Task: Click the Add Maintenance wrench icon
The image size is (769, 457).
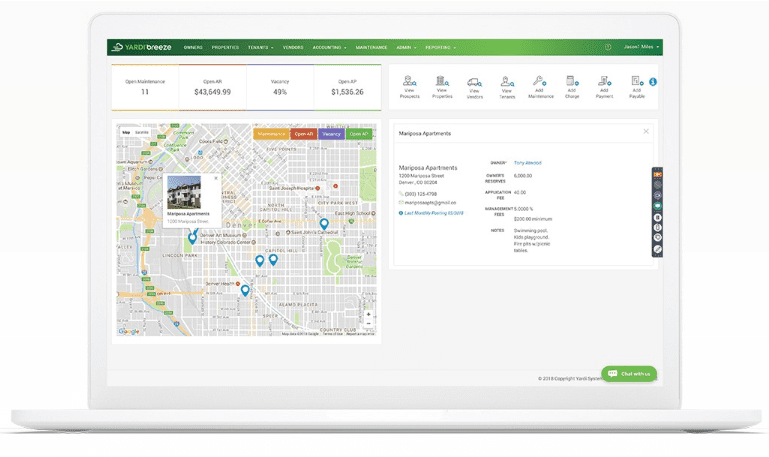Action: [x=539, y=81]
